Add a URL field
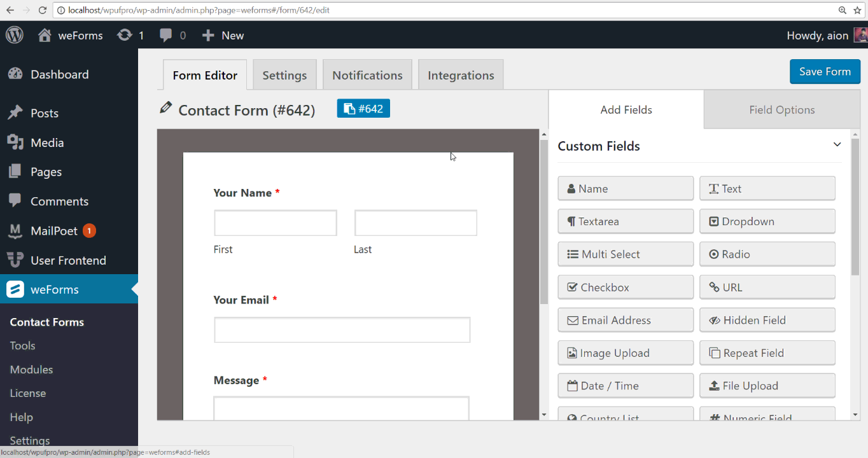The image size is (868, 458). pyautogui.click(x=767, y=287)
